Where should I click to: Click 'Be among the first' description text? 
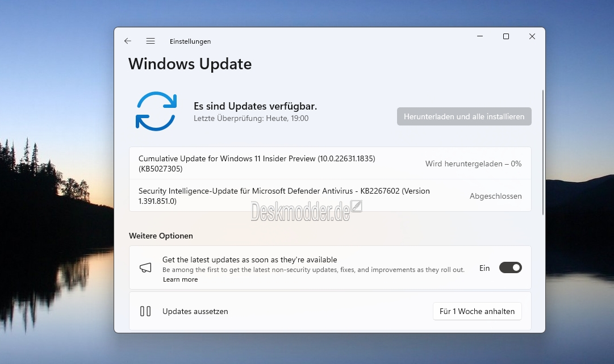click(x=314, y=270)
